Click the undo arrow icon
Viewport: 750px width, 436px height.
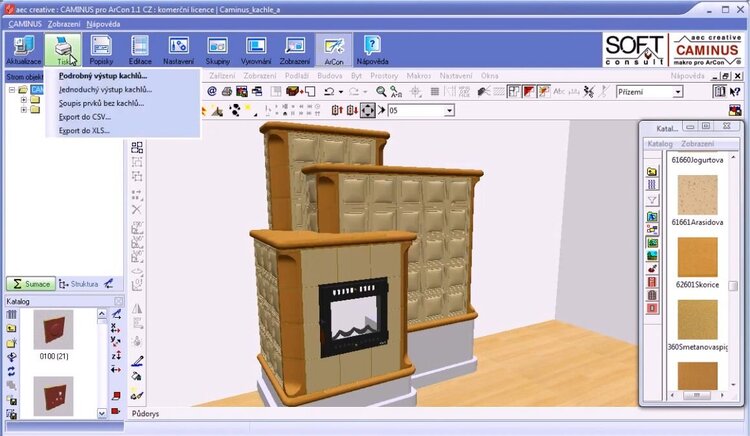(329, 91)
